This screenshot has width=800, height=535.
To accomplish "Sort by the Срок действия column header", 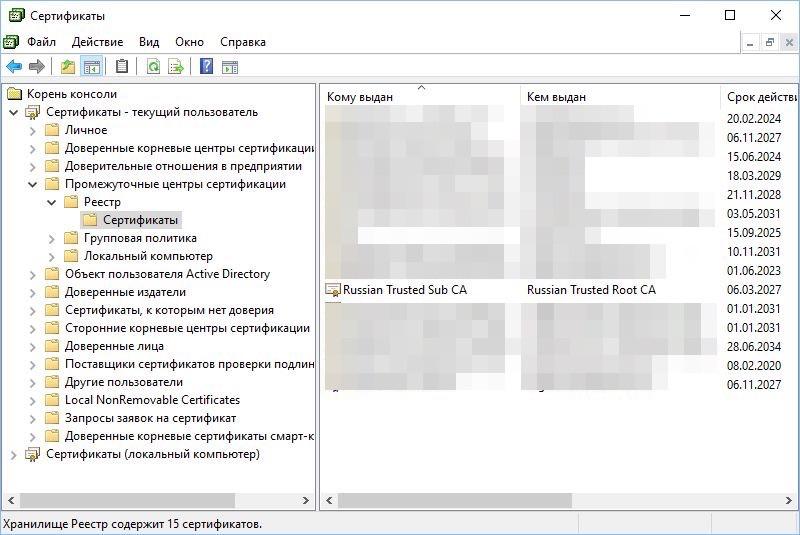I will click(760, 97).
